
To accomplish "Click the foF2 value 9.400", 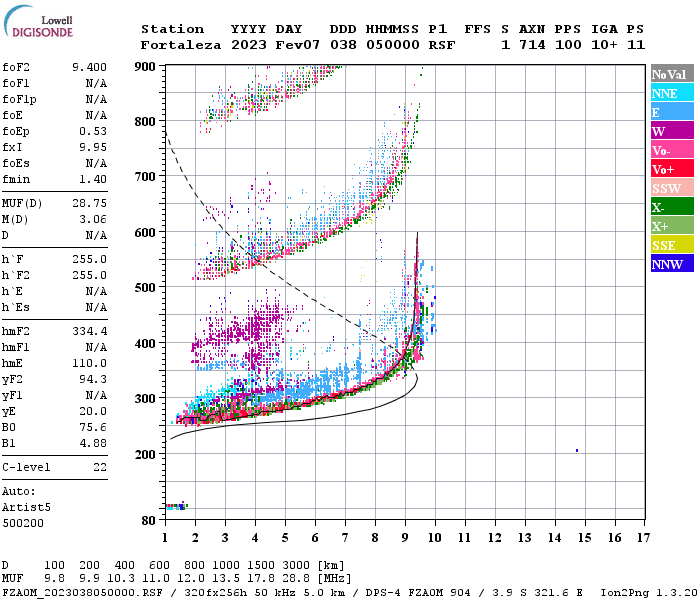I will coord(90,67).
